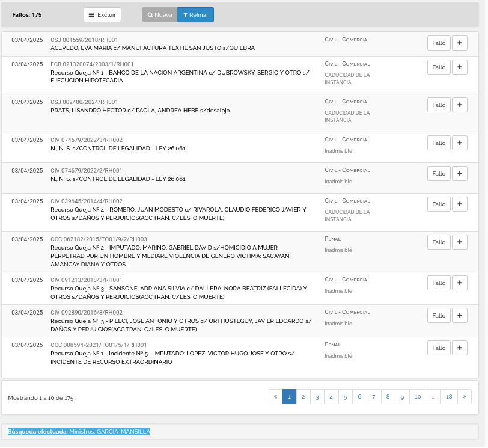Click case number CCC 062182/2015/TO01/9/2/RH003

pyautogui.click(x=99, y=239)
